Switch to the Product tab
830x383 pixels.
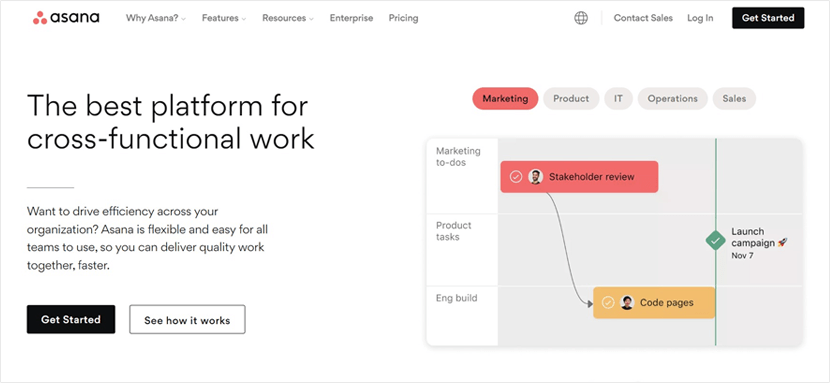(571, 98)
